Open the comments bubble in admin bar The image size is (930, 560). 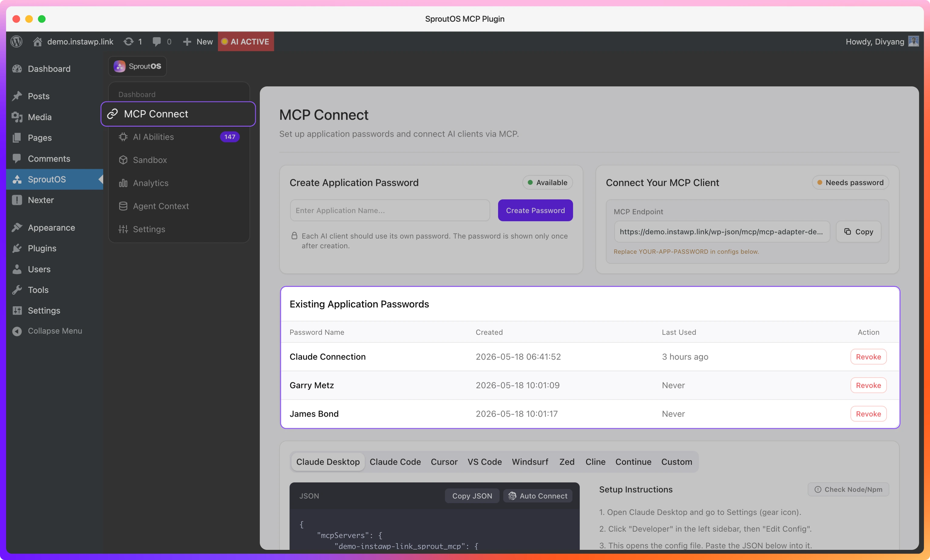point(162,42)
